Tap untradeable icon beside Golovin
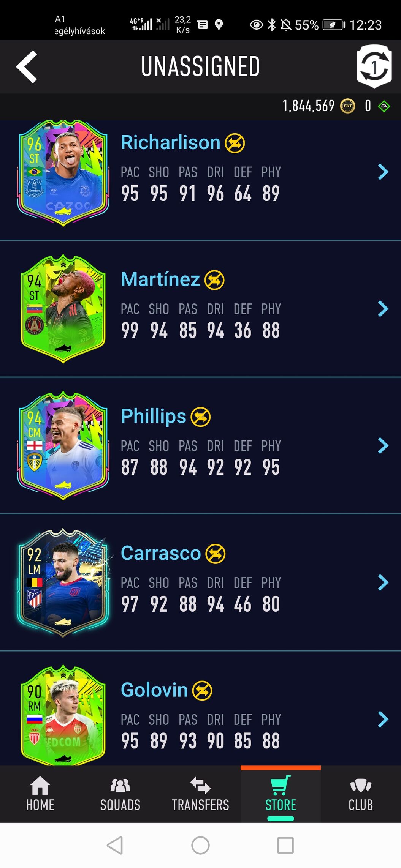Screen dimensions: 401x868 coord(202,691)
